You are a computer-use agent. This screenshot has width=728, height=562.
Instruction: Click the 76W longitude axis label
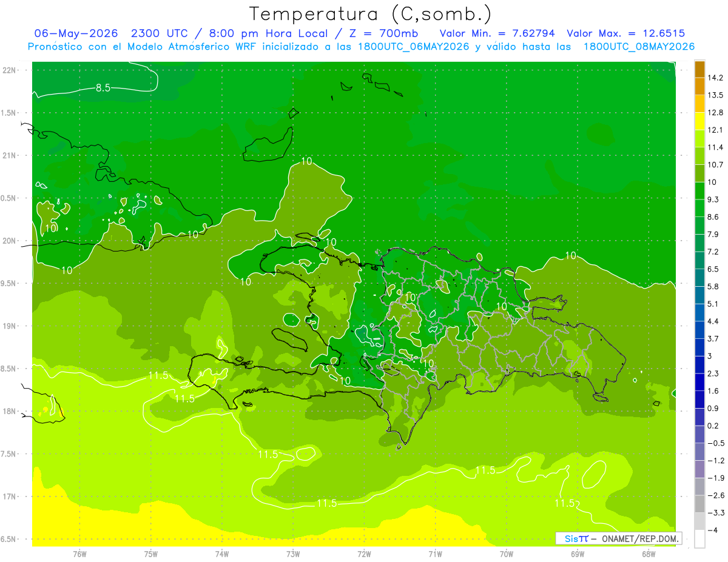pyautogui.click(x=79, y=554)
